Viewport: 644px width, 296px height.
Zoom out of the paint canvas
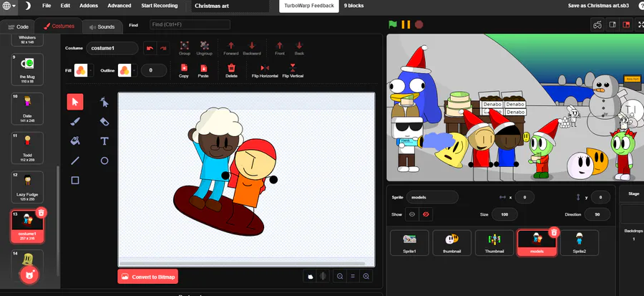(x=340, y=276)
